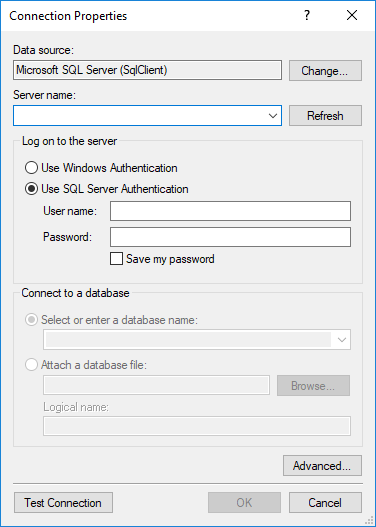Click the 'User name:' label

[70, 211]
